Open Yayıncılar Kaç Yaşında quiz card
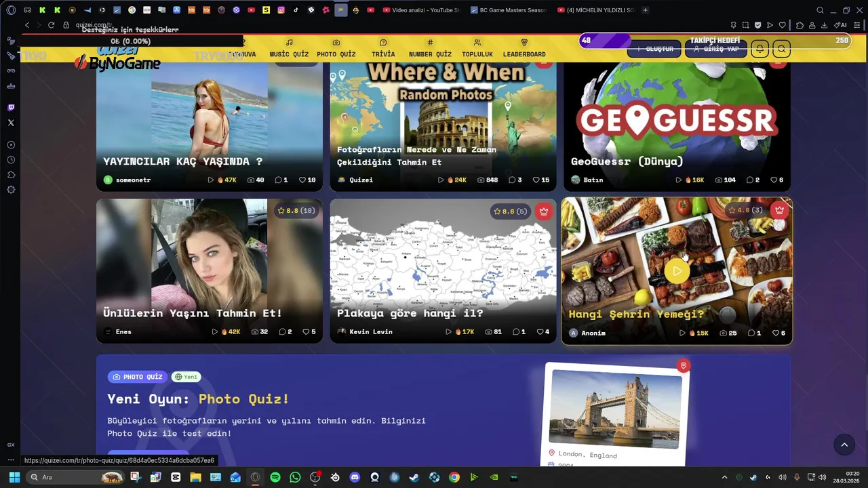868x488 pixels. pos(209,127)
